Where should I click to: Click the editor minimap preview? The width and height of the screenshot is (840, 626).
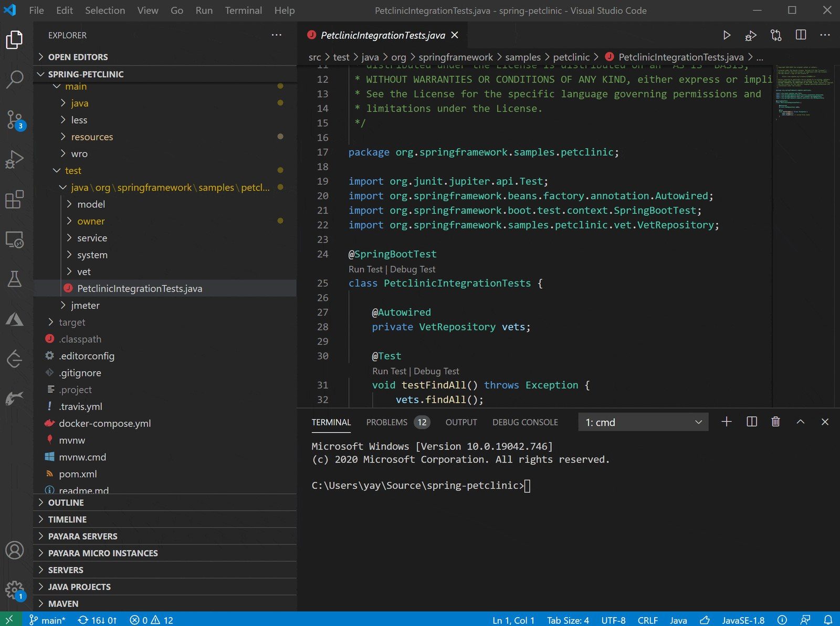tap(805, 92)
